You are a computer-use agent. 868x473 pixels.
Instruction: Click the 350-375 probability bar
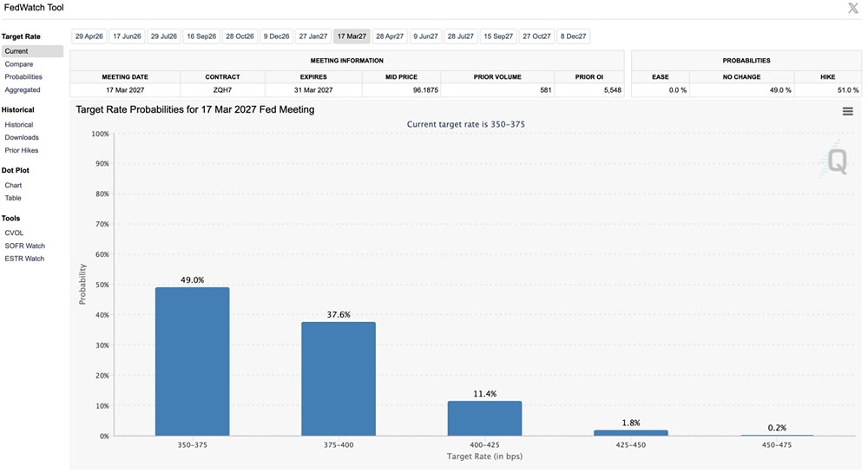click(x=192, y=361)
